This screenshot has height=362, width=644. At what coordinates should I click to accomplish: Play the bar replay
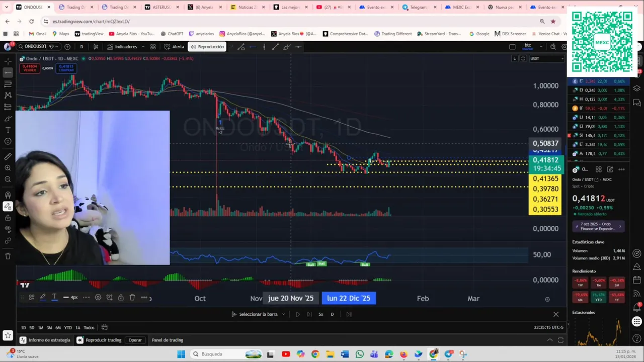point(297,314)
